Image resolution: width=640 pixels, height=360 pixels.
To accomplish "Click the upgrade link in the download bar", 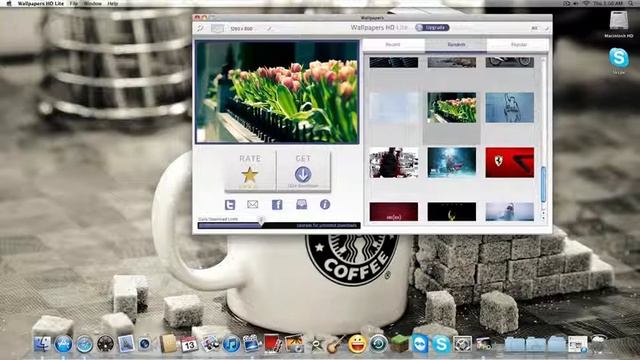I will point(327,225).
